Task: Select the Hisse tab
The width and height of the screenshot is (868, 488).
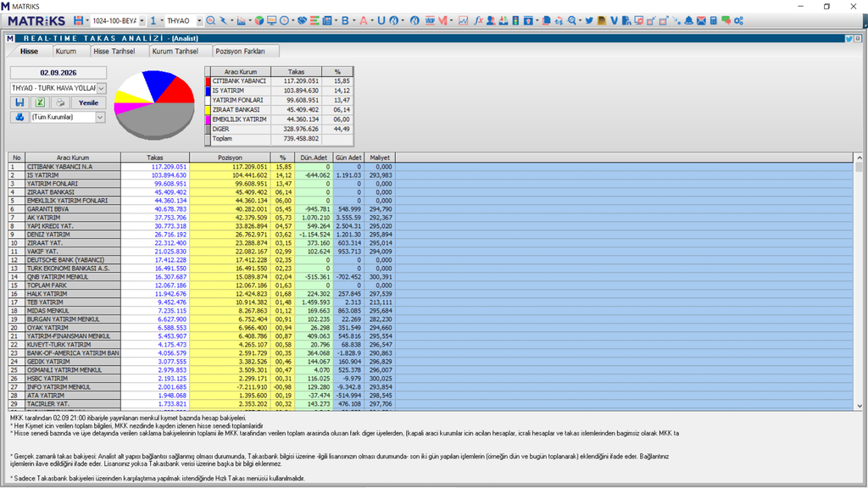Action: [30, 51]
